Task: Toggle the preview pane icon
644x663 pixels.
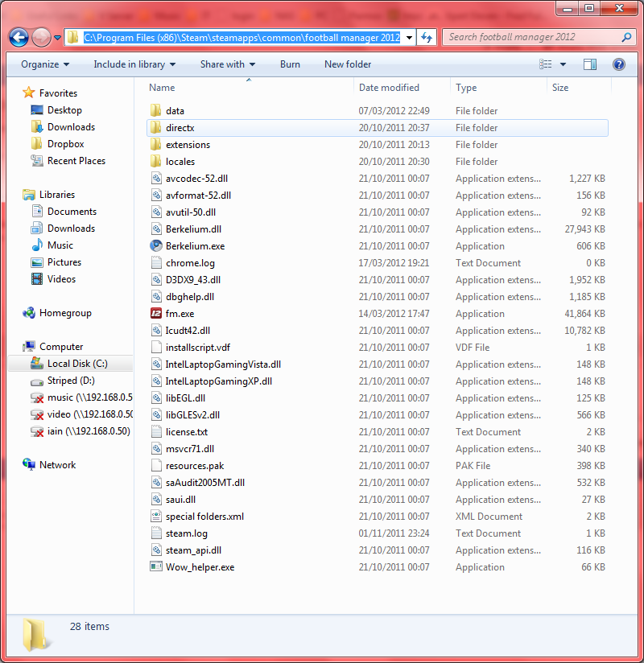Action: point(590,64)
